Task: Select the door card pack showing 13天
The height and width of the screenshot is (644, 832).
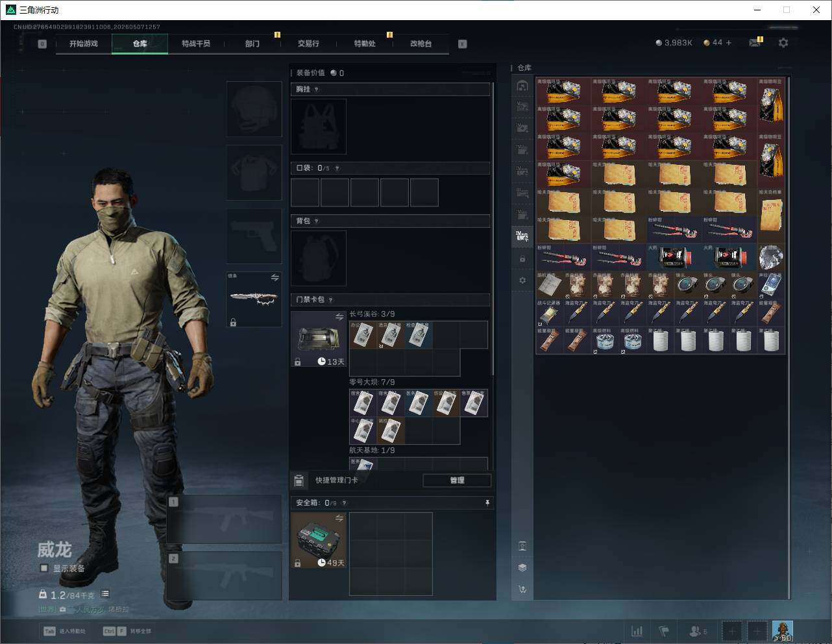Action: pyautogui.click(x=319, y=340)
